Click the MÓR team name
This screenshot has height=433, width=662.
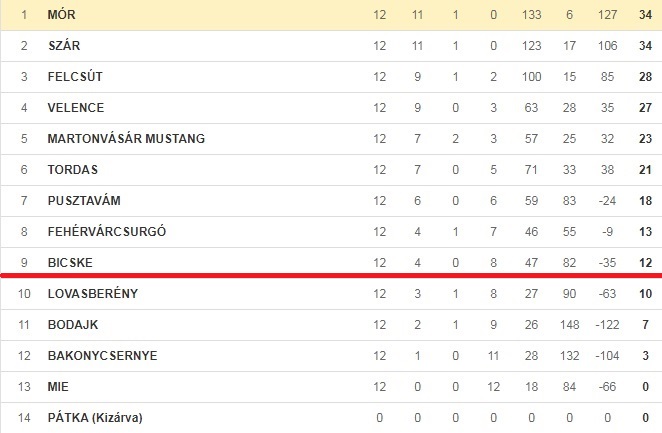(61, 14)
